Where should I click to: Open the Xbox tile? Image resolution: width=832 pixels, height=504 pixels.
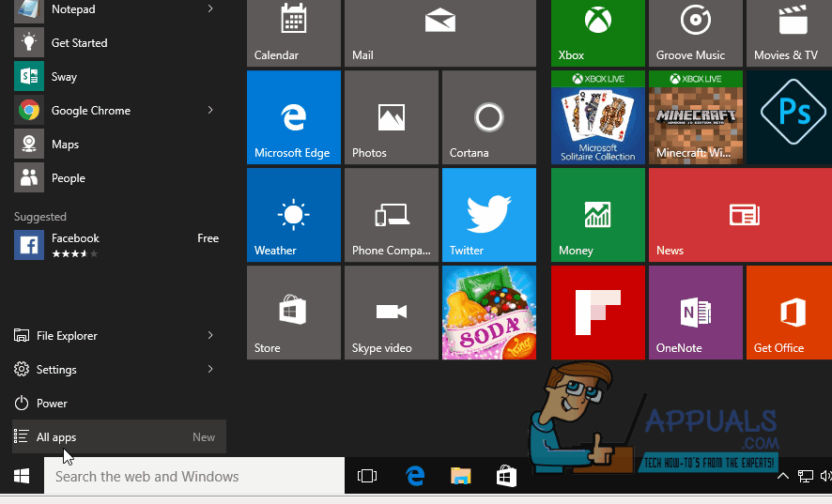(x=598, y=31)
